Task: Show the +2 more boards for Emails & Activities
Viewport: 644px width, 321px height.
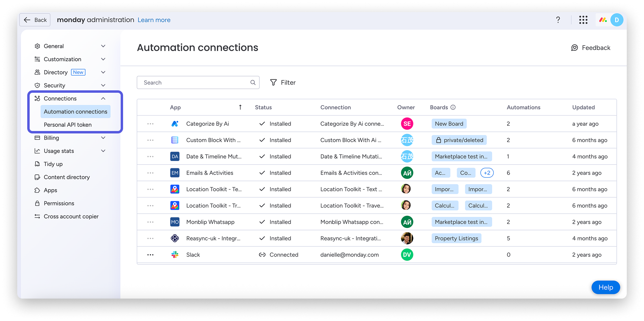Action: point(487,173)
